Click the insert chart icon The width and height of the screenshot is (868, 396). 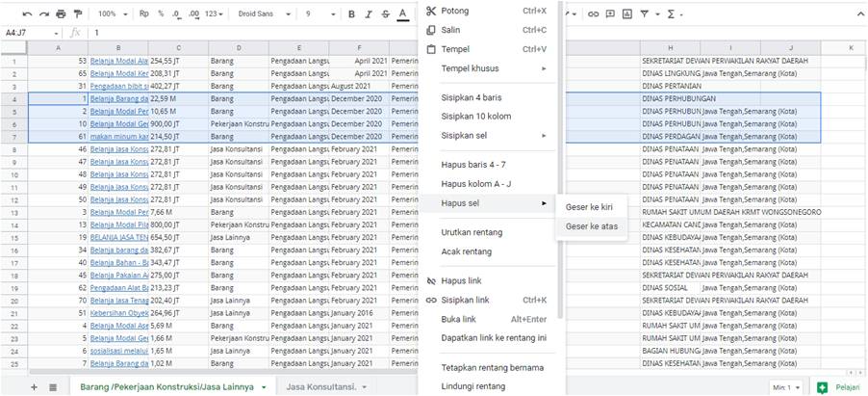(626, 13)
